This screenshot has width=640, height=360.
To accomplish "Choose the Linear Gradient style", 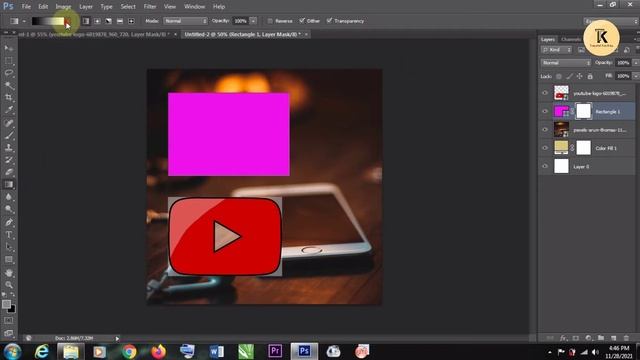I will click(x=86, y=21).
